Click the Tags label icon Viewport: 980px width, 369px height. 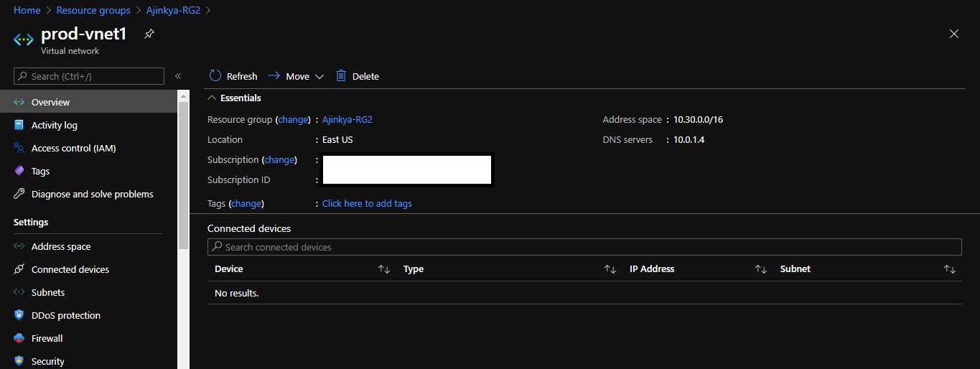pos(19,171)
